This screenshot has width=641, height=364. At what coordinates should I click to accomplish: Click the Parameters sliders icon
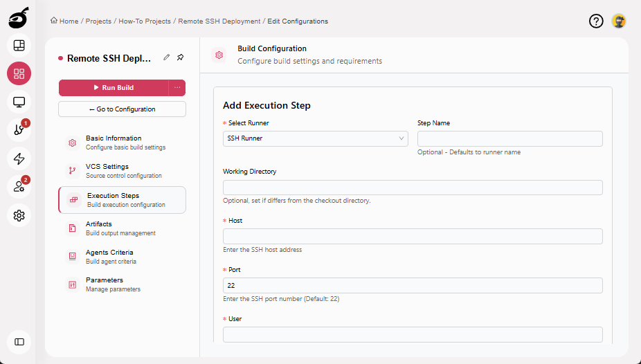73,284
